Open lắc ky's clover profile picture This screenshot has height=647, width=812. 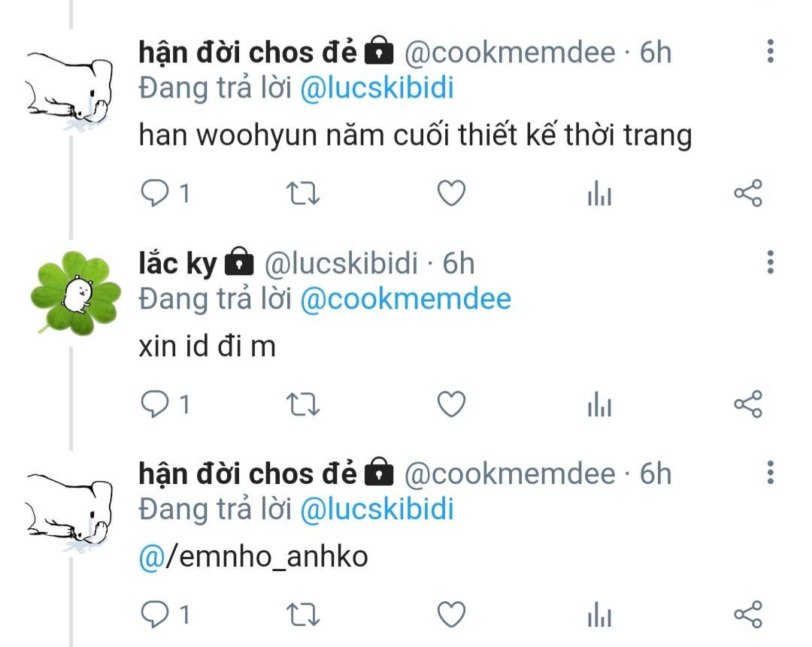(x=75, y=293)
